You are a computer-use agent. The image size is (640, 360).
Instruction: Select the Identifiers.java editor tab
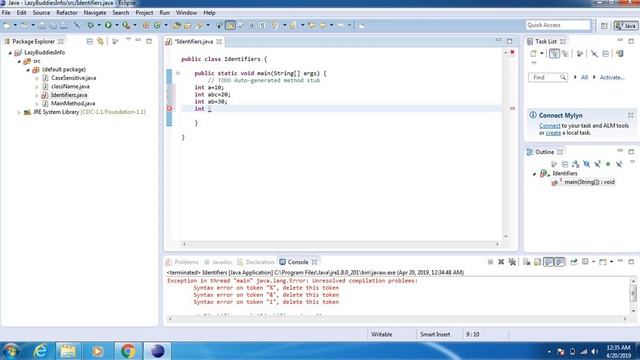[x=194, y=42]
